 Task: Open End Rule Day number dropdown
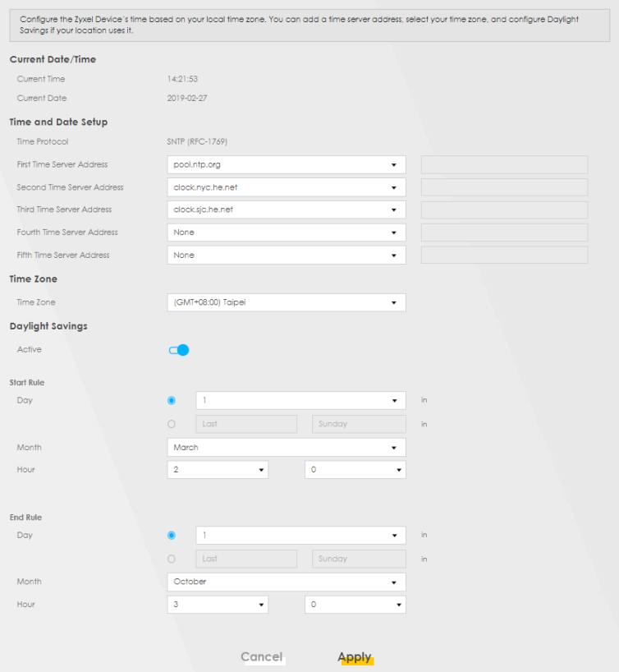click(x=300, y=536)
